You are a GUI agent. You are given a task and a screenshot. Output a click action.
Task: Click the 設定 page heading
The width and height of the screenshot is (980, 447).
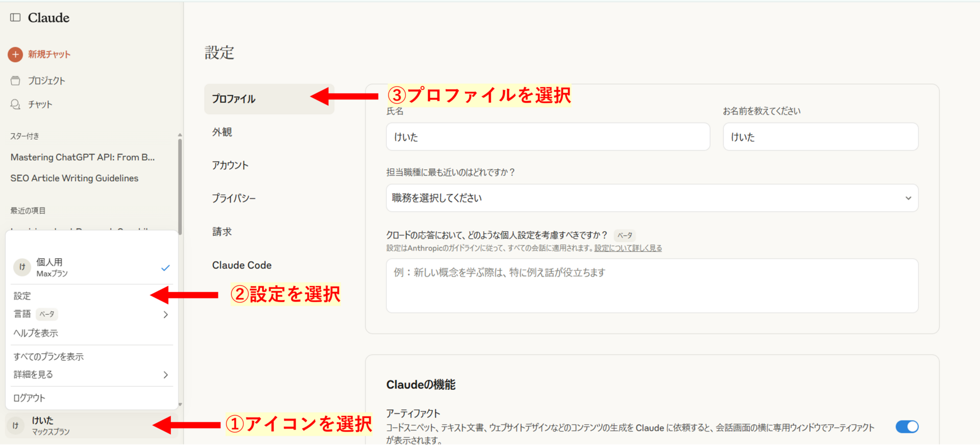click(x=219, y=53)
